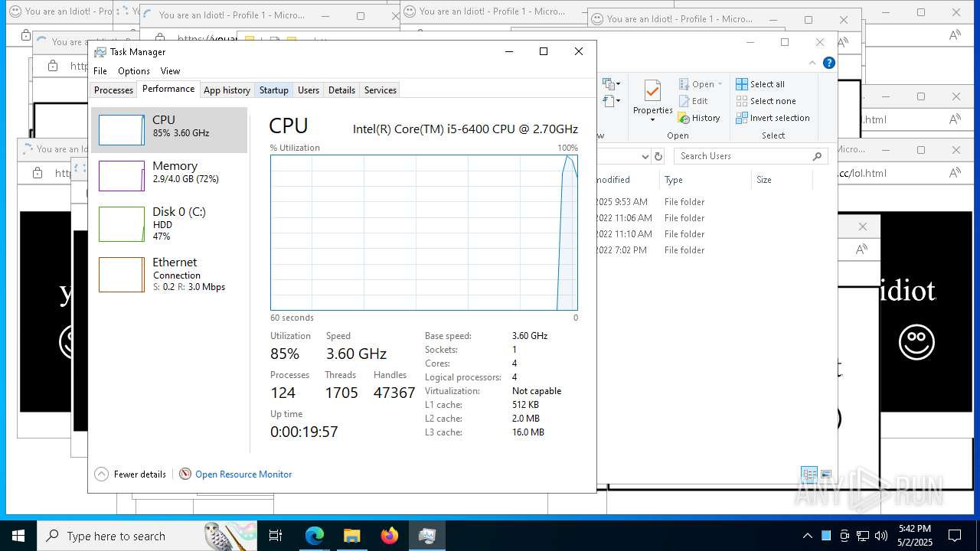Open the Options menu in Task Manager
Viewport: 980px width, 551px height.
(134, 70)
